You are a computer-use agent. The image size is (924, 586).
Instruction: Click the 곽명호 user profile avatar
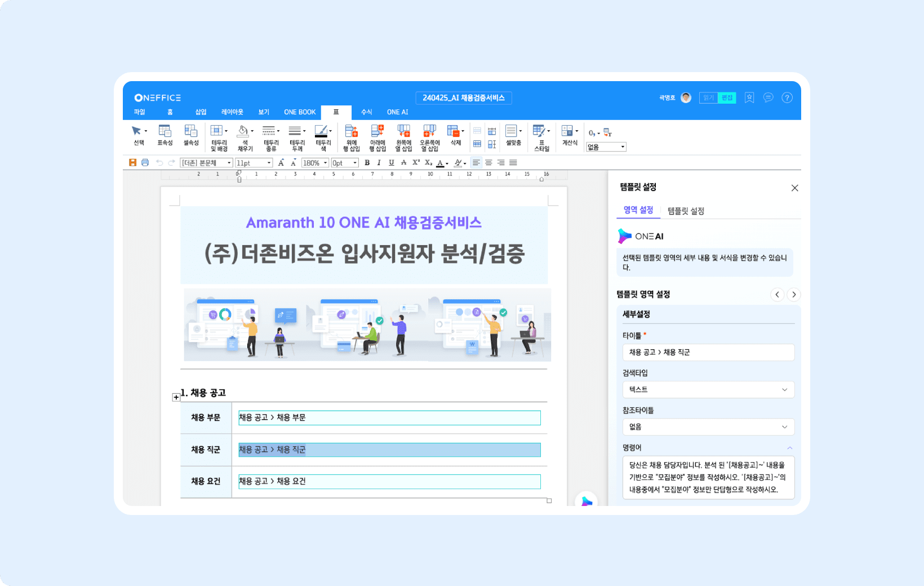[x=686, y=97]
